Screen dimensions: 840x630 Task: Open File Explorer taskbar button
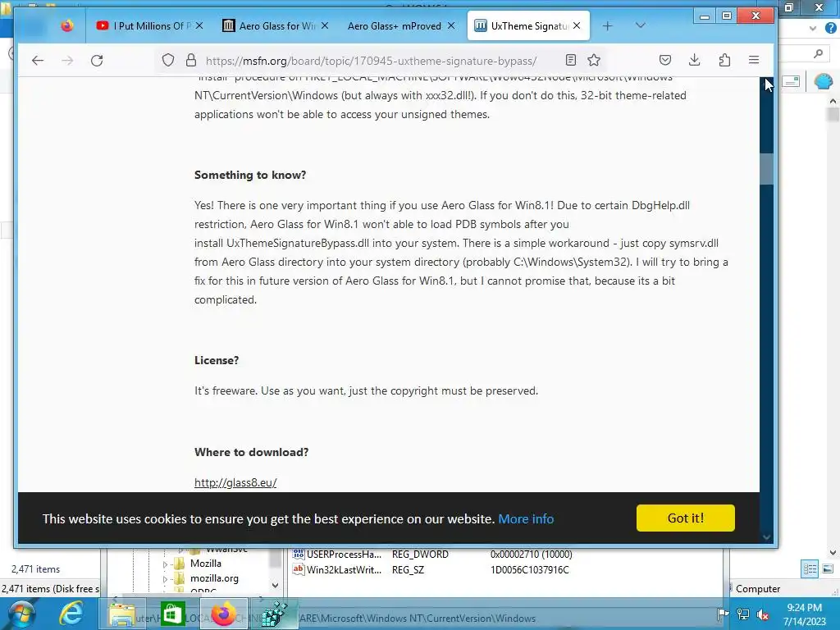pos(122,614)
